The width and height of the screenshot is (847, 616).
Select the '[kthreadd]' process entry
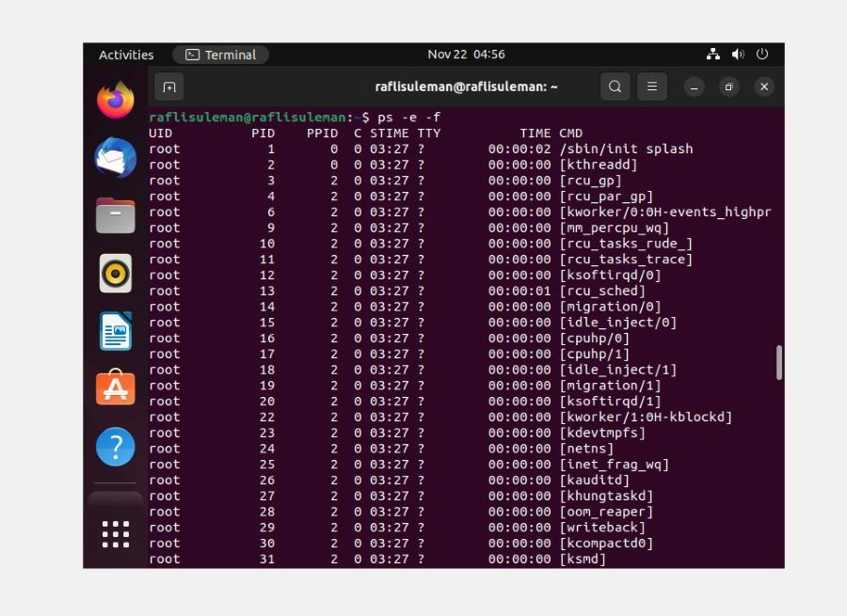click(x=599, y=165)
